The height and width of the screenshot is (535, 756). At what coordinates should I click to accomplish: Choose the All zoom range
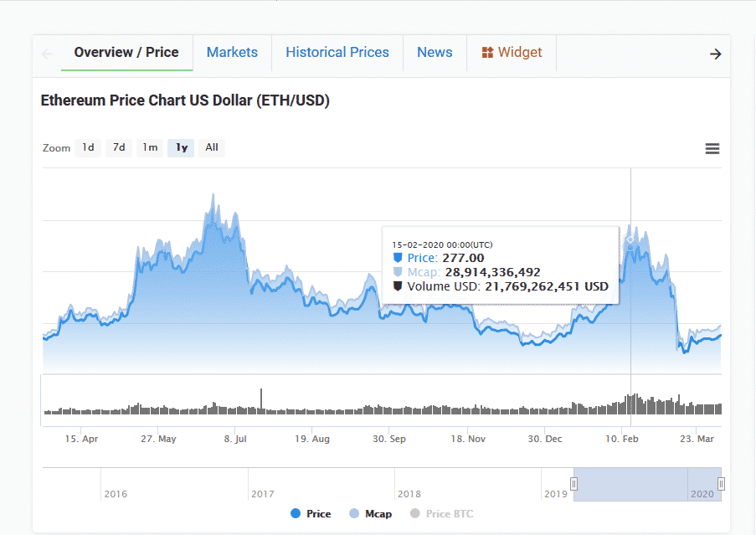(x=212, y=147)
